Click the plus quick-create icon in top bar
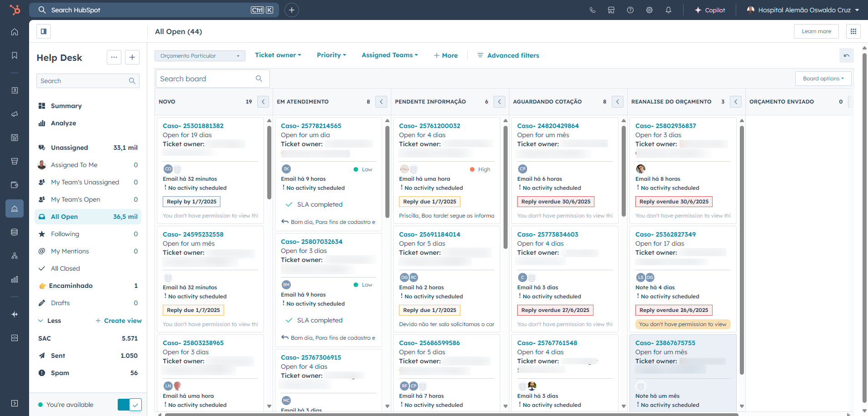 pyautogui.click(x=291, y=10)
